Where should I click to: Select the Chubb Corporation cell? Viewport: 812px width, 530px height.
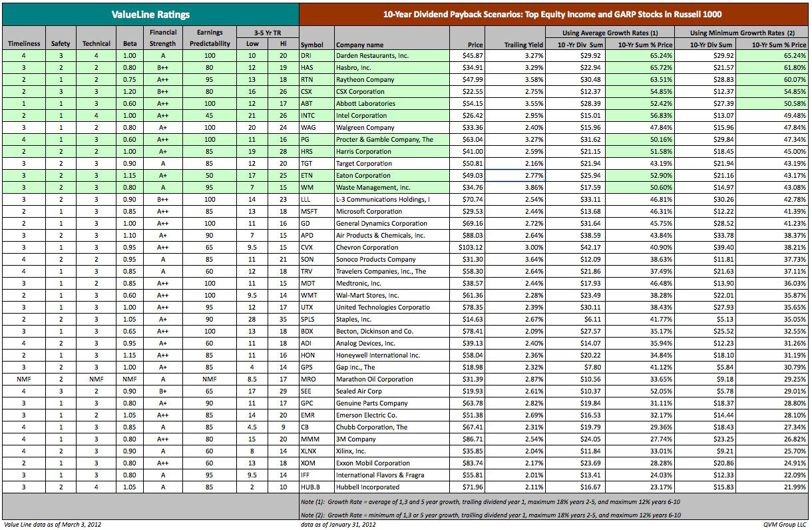392,427
